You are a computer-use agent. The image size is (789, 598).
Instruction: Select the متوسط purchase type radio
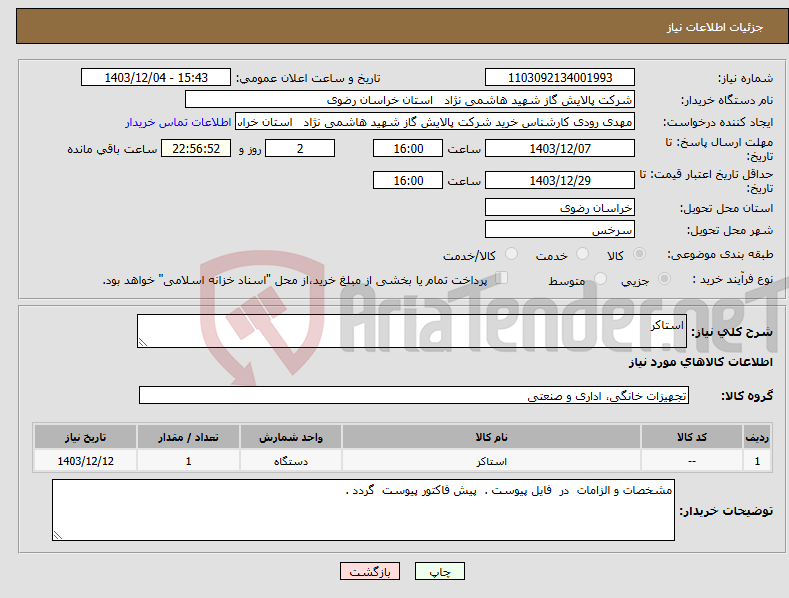[x=600, y=279]
